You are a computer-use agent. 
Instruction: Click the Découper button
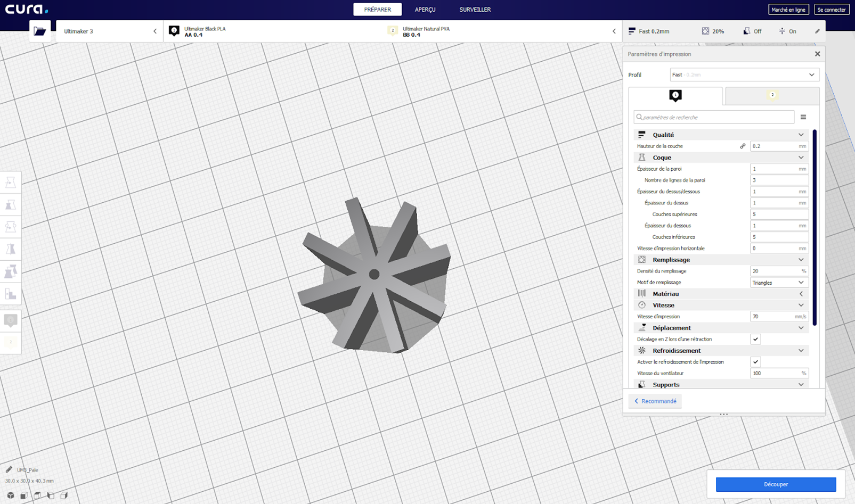click(x=776, y=484)
